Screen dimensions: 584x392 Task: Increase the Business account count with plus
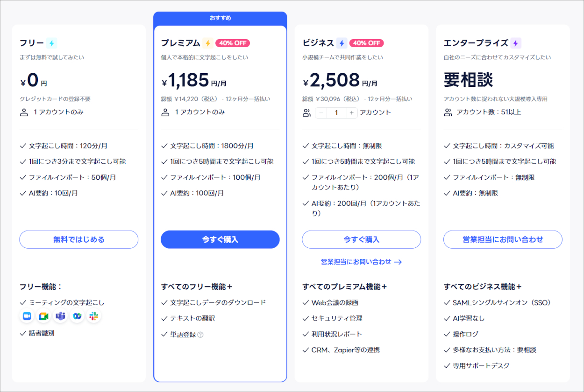coord(351,112)
